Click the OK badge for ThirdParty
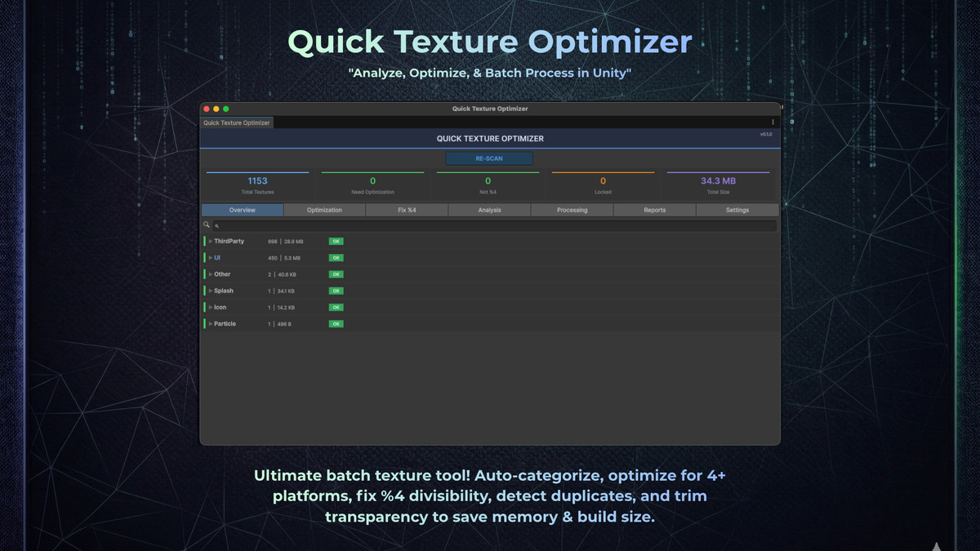980x551 pixels. [x=336, y=242]
